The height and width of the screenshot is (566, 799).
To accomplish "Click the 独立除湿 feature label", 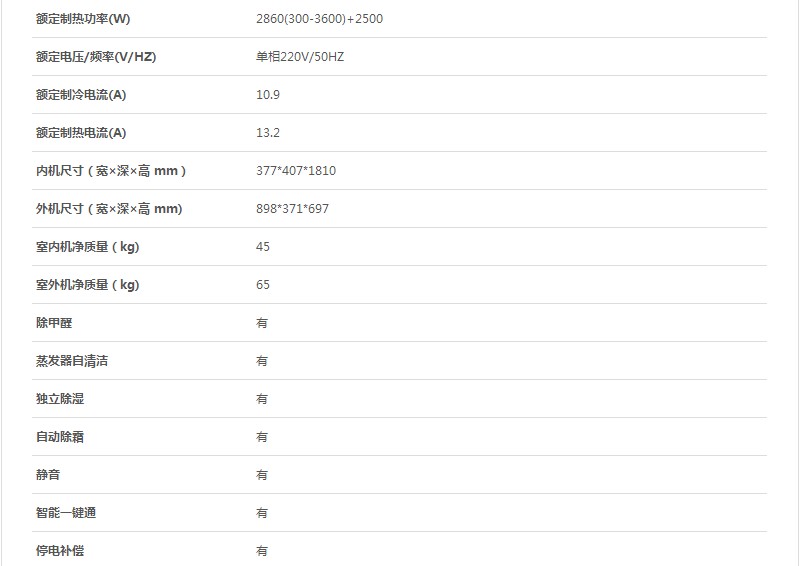I will [x=60, y=399].
